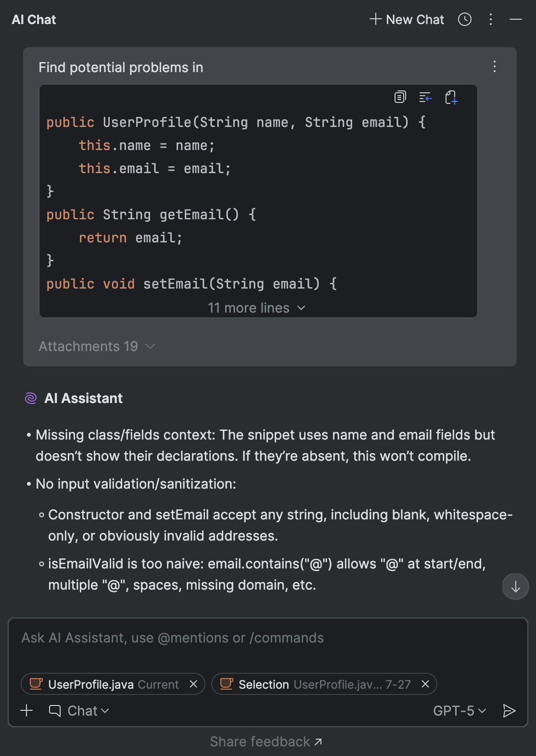
Task: Remove UserProfile.java Current attachment
Action: pos(193,684)
